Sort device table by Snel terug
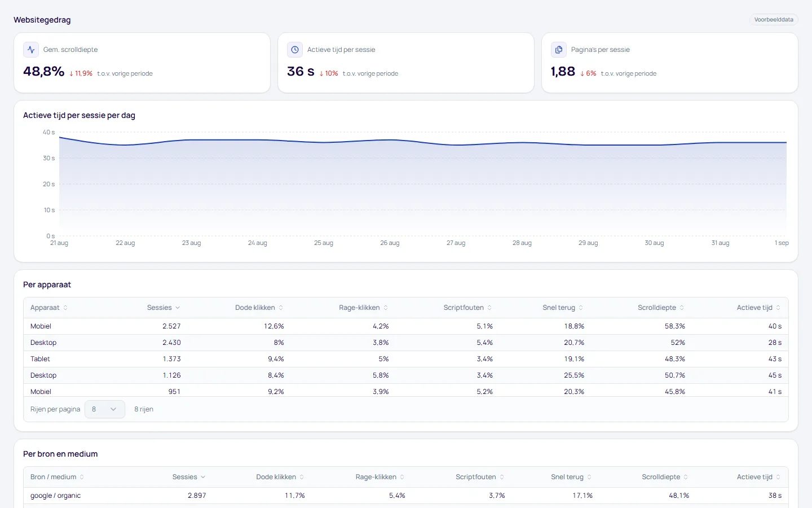 563,308
